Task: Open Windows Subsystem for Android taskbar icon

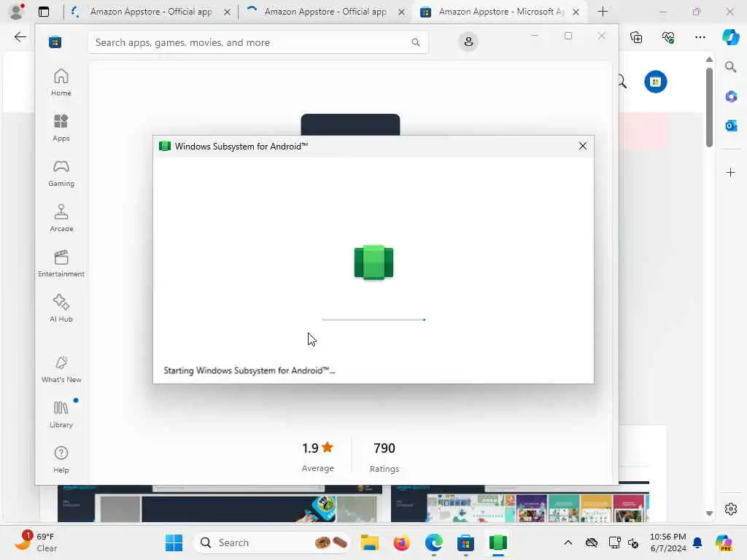Action: pyautogui.click(x=498, y=542)
